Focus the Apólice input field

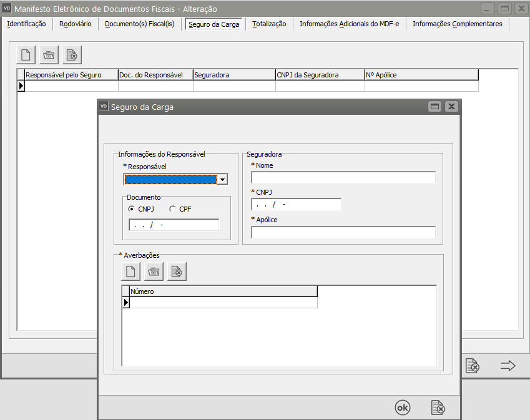coord(343,232)
